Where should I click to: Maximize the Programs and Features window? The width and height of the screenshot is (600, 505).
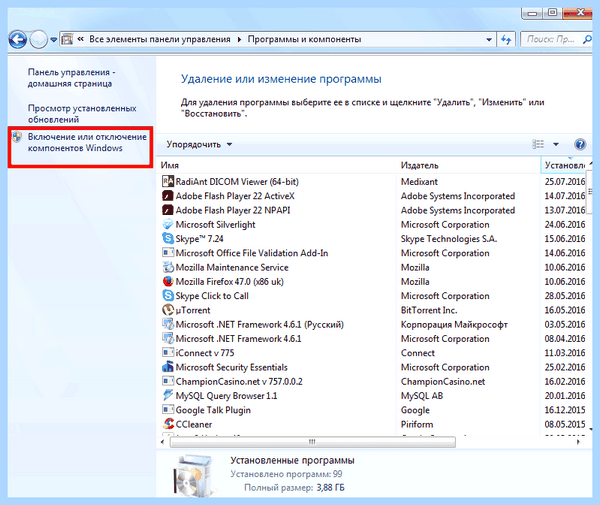coord(553,13)
